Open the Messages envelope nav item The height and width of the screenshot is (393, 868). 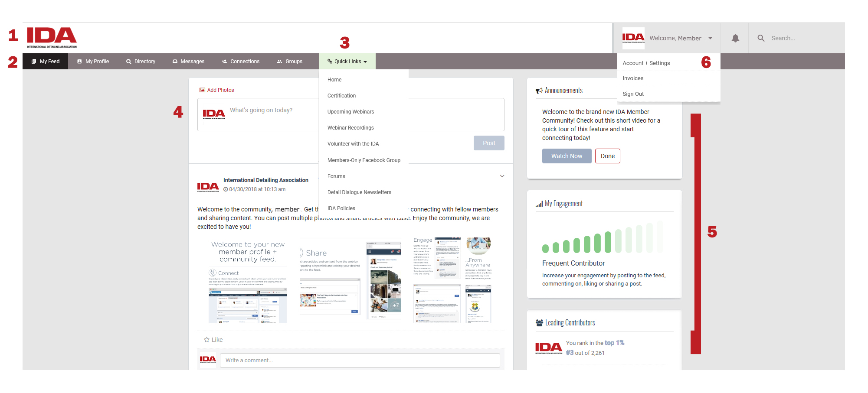click(x=188, y=62)
